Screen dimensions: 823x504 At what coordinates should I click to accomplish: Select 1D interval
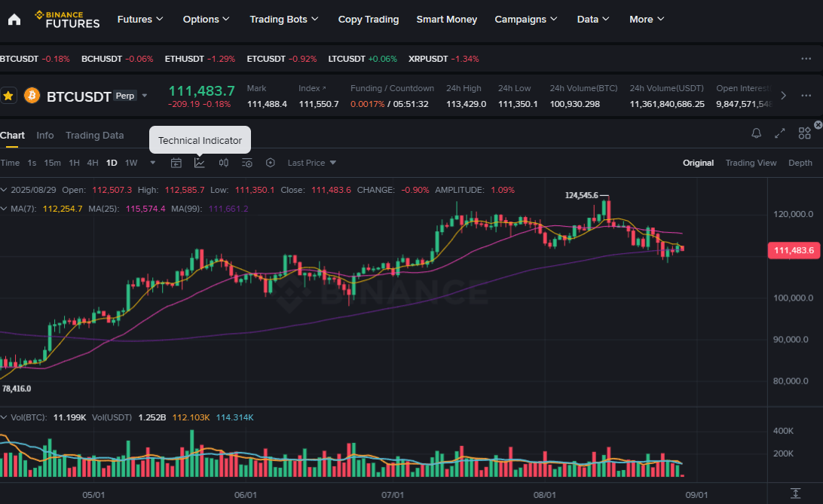click(x=112, y=163)
